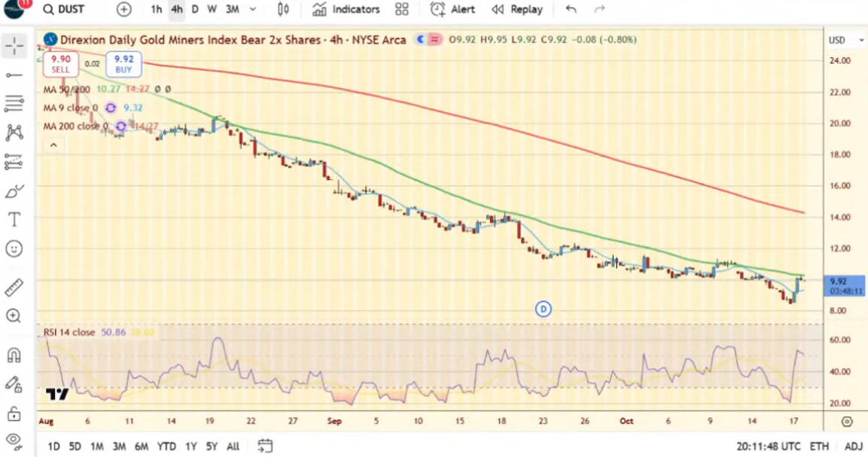Toggle ETH extended trading hours session

pyautogui.click(x=819, y=446)
